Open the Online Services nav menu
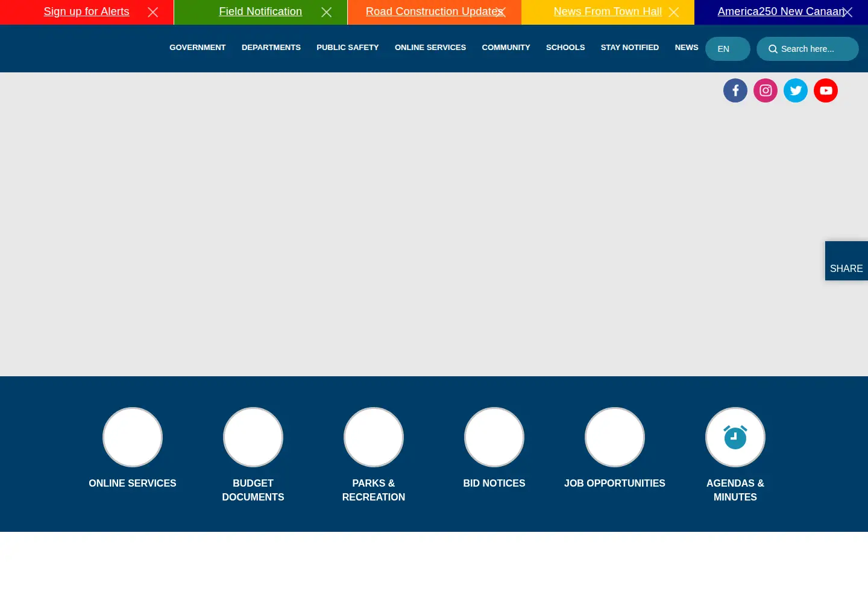Screen dimensions: 868x603 click(430, 47)
